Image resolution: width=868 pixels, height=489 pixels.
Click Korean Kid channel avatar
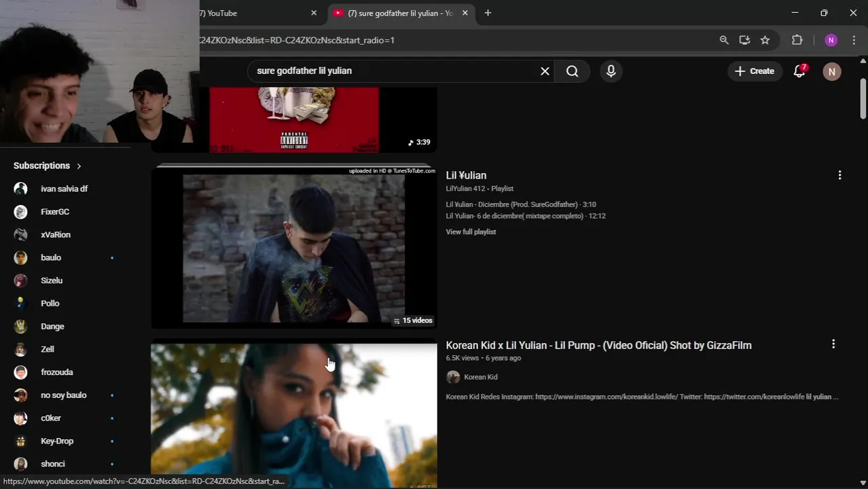(x=453, y=377)
